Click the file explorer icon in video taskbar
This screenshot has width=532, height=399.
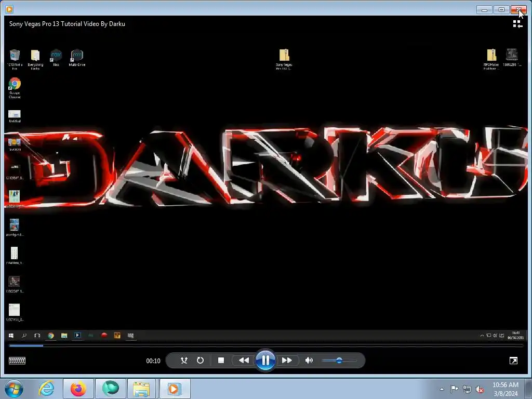pos(64,336)
